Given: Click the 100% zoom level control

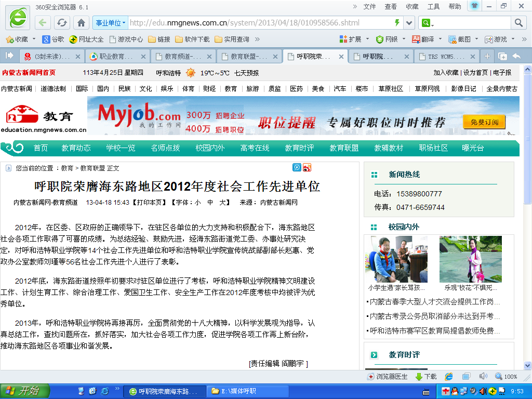Looking at the screenshot, I should coord(507,377).
